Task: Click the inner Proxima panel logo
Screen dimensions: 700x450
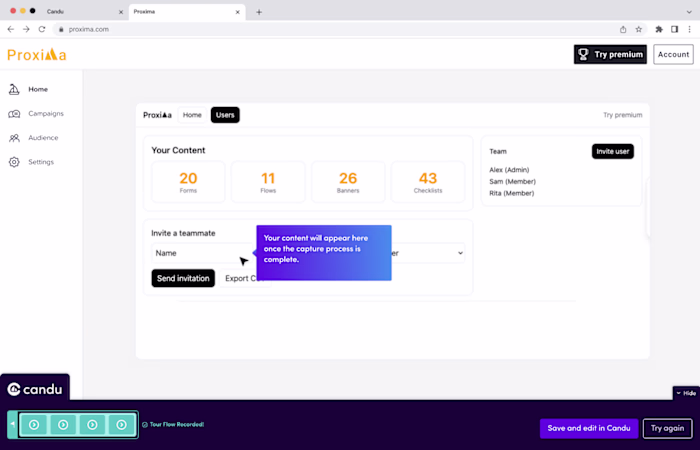Action: tap(157, 115)
